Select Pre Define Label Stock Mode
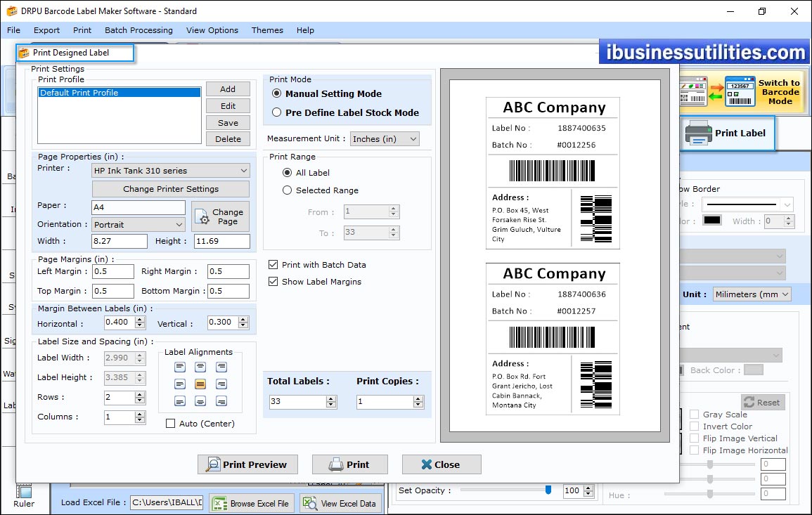The height and width of the screenshot is (515, 812). pos(276,112)
